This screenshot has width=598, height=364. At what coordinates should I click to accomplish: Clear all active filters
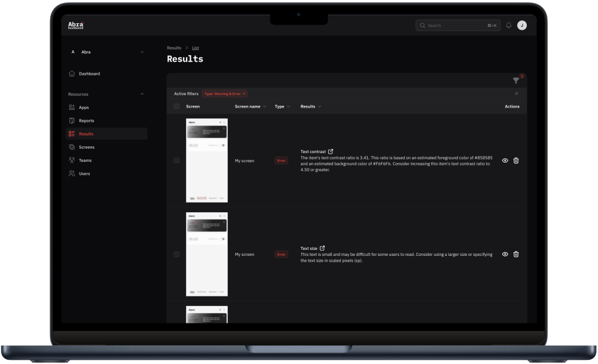click(517, 93)
